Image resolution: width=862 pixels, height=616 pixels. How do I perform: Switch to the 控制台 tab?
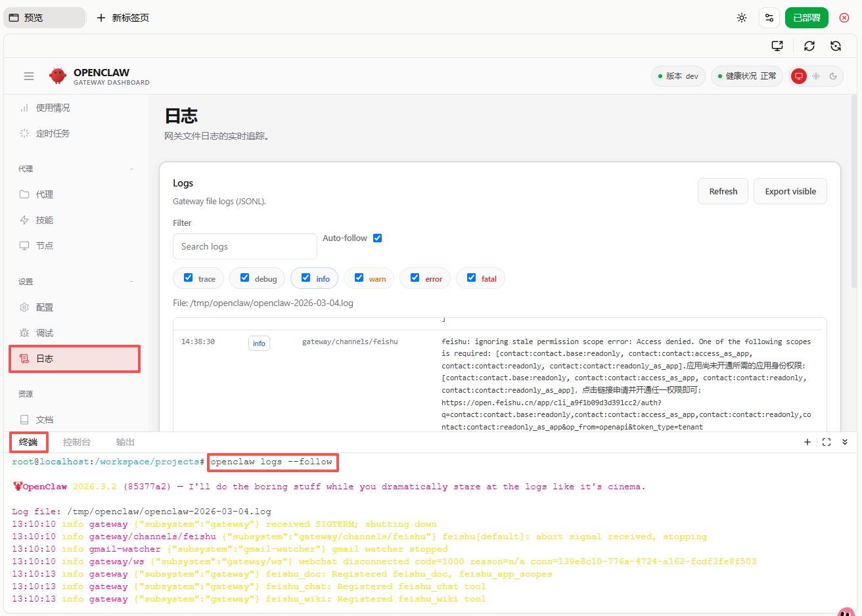point(77,442)
